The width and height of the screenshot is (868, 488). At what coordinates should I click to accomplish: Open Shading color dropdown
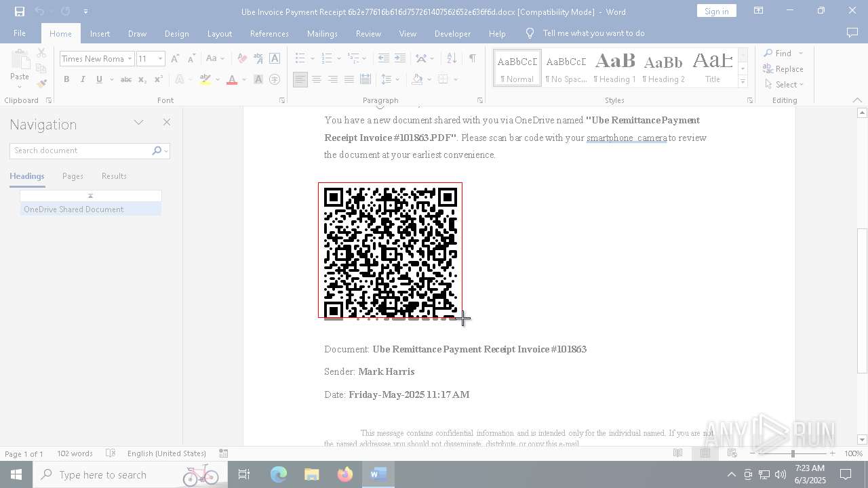[x=429, y=79]
